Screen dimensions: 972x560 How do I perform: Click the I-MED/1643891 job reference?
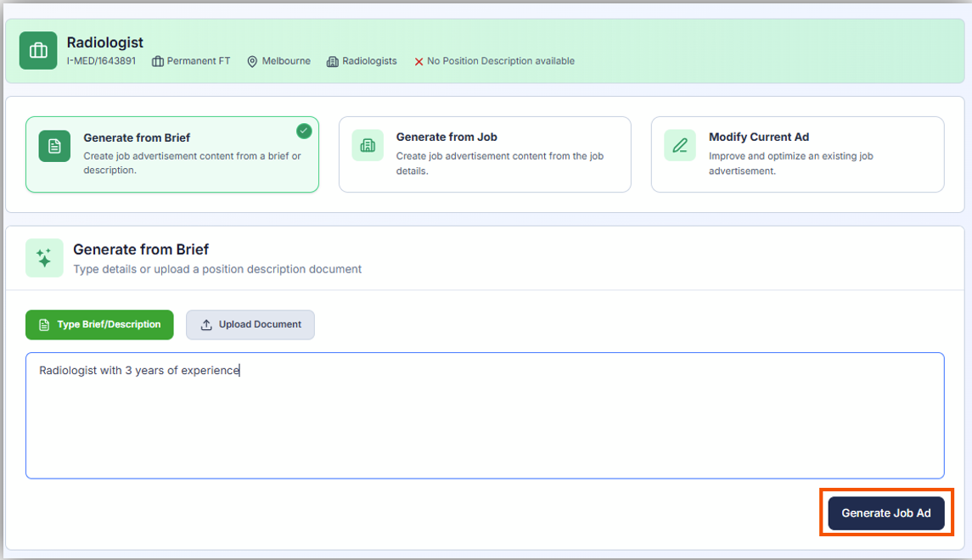click(x=101, y=61)
